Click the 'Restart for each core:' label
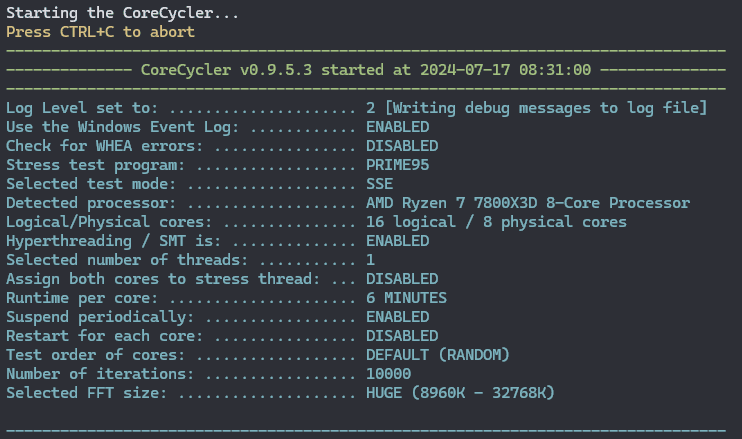The height and width of the screenshot is (439, 742). click(x=104, y=335)
